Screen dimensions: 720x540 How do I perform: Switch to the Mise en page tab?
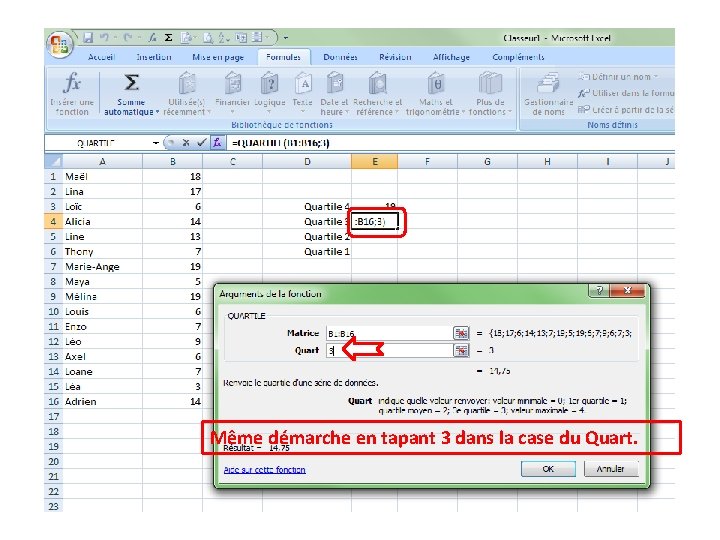218,57
